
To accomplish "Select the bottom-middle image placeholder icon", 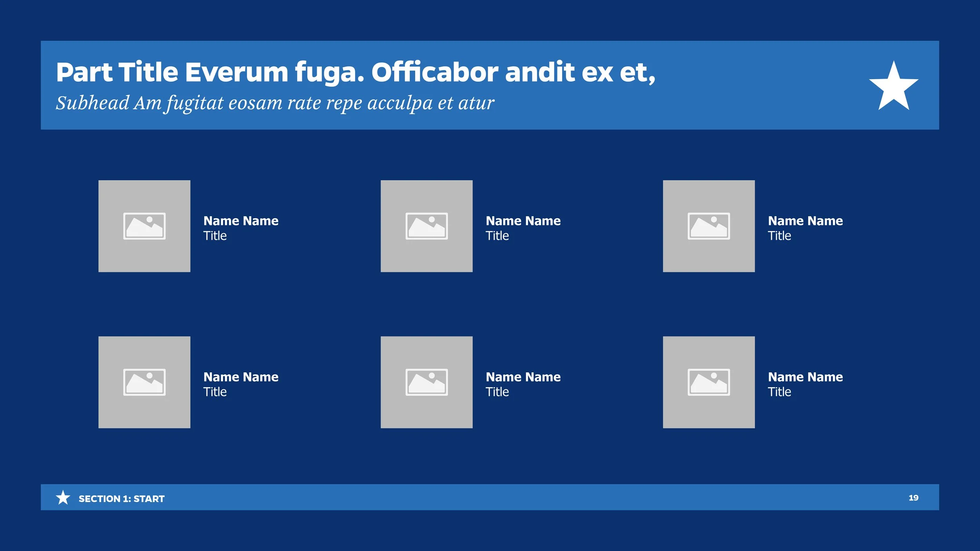I will 426,382.
